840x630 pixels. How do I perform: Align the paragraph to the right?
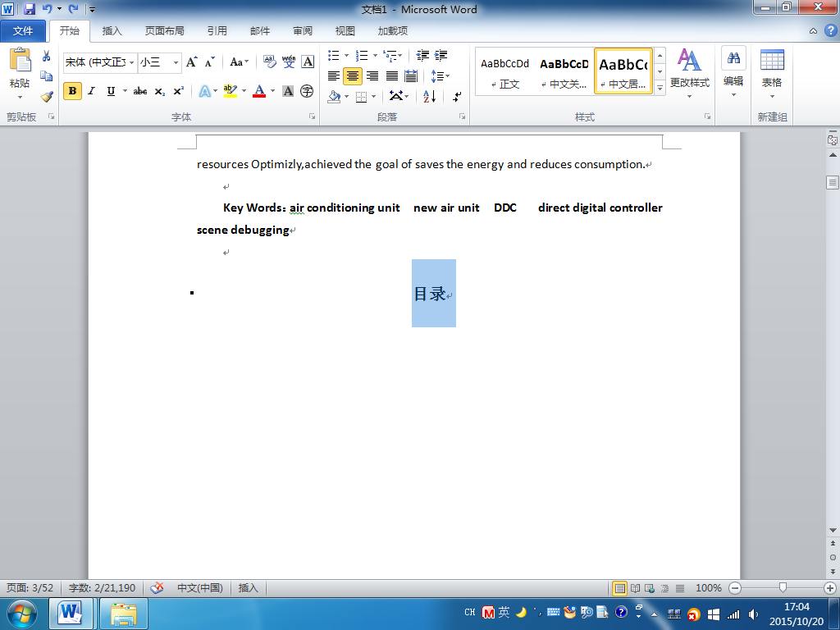(372, 76)
